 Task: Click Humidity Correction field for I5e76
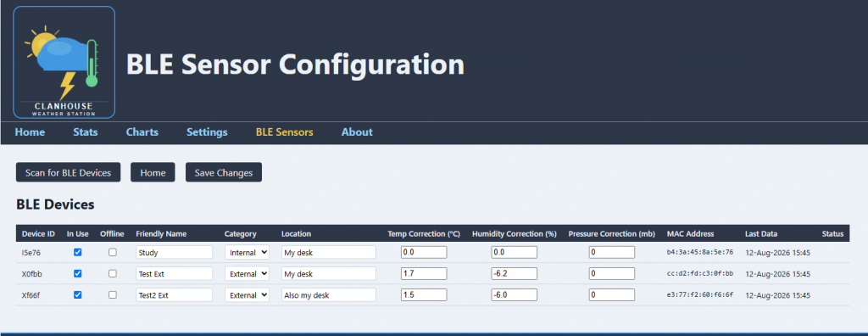click(515, 252)
